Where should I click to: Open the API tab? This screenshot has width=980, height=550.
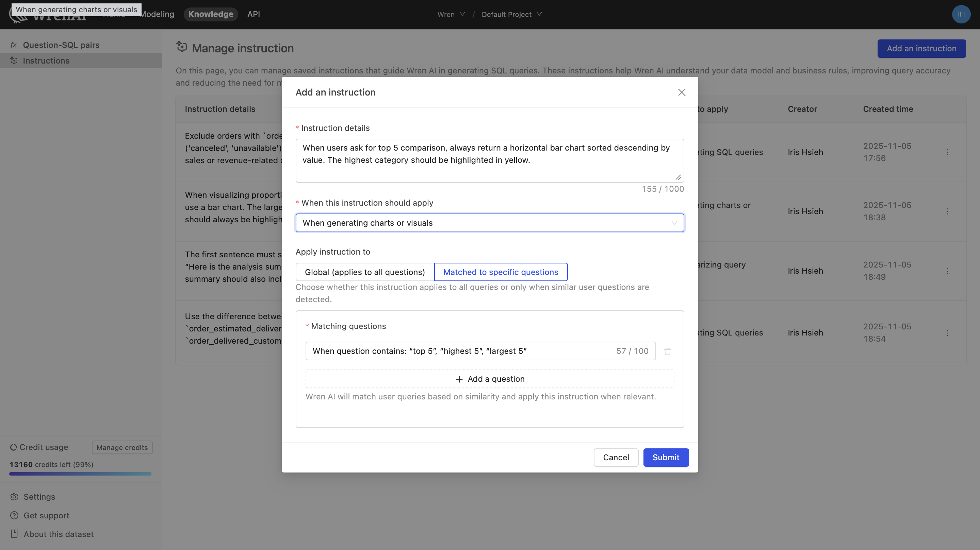(x=254, y=14)
